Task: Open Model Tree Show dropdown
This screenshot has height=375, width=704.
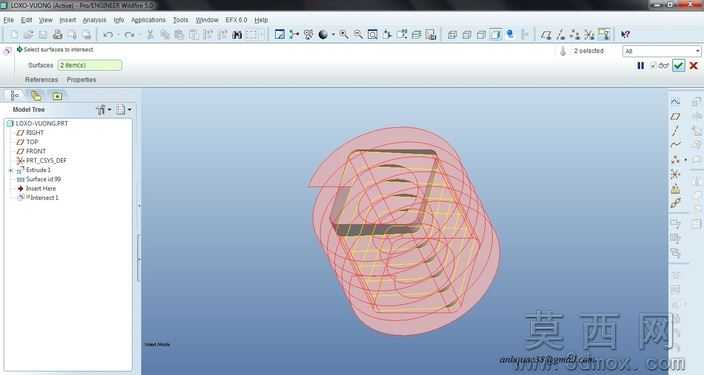Action: pos(103,110)
